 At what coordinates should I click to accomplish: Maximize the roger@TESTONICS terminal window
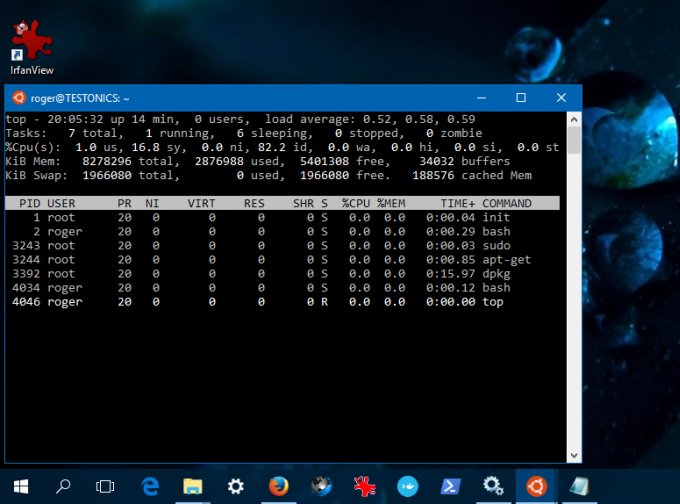point(521,98)
